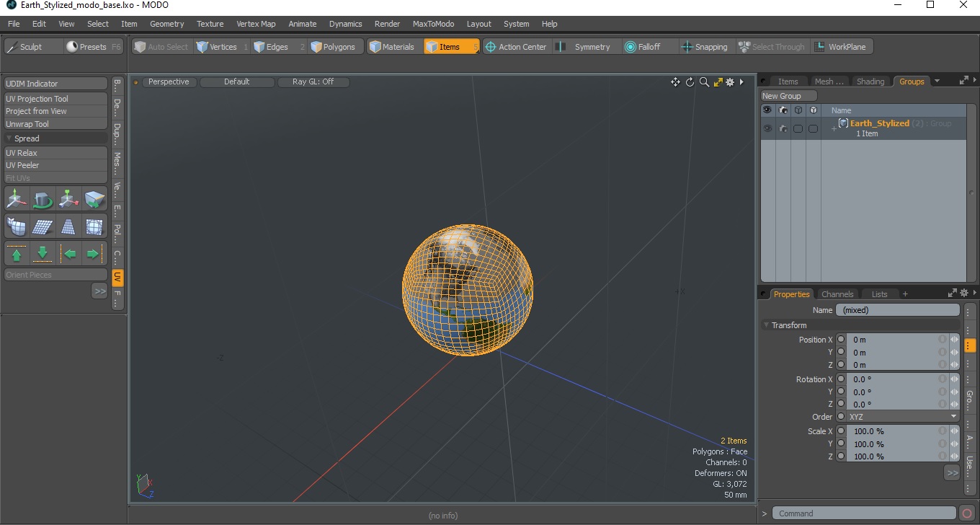Switch to the Shading tab
Image resolution: width=980 pixels, height=525 pixels.
point(870,81)
